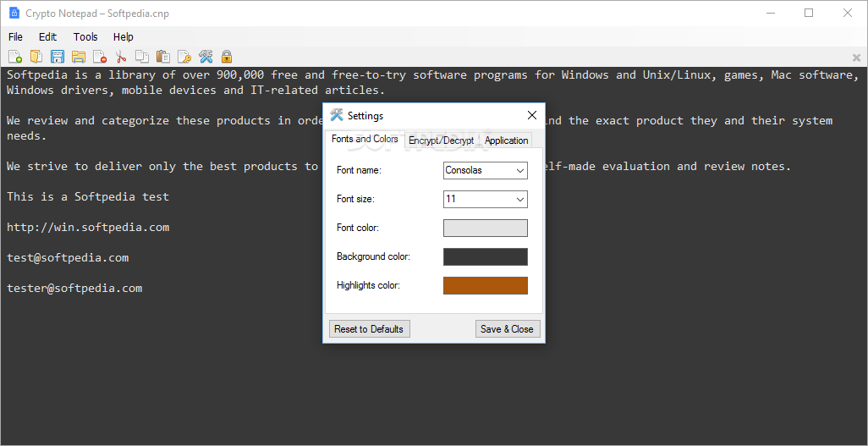Create a new file with toolbar icon
The image size is (868, 446).
point(15,57)
